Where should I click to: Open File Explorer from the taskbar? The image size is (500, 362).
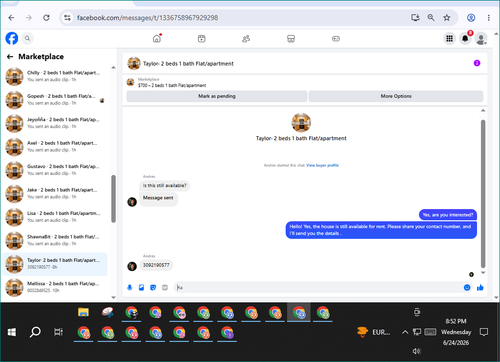coord(83,312)
